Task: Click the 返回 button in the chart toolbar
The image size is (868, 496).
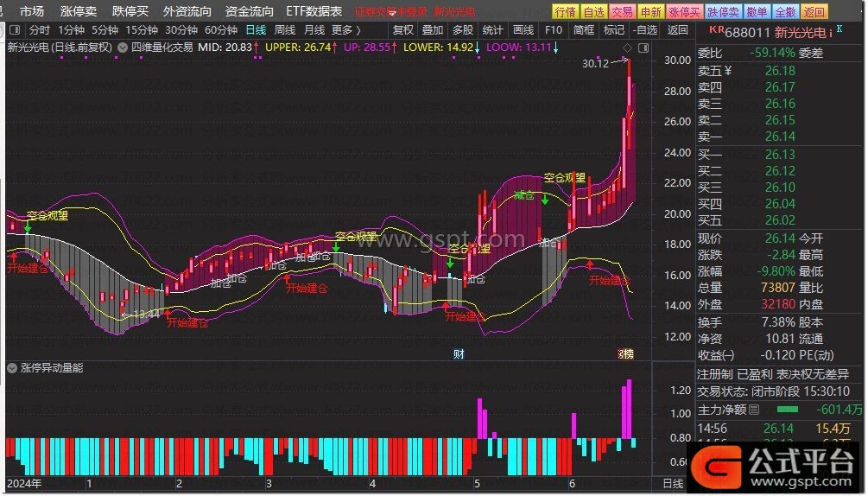Action: 678,30
